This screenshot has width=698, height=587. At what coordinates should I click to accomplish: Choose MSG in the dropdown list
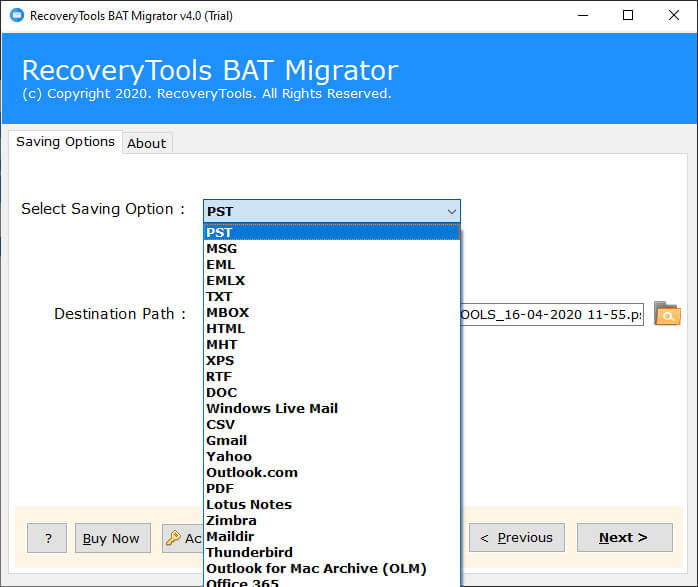(332, 248)
